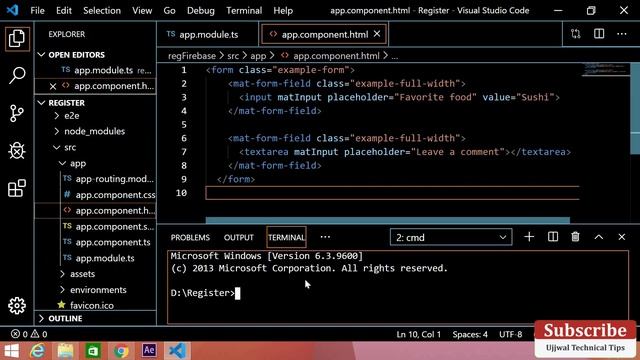Close the app.component.html editor tab

(x=377, y=34)
